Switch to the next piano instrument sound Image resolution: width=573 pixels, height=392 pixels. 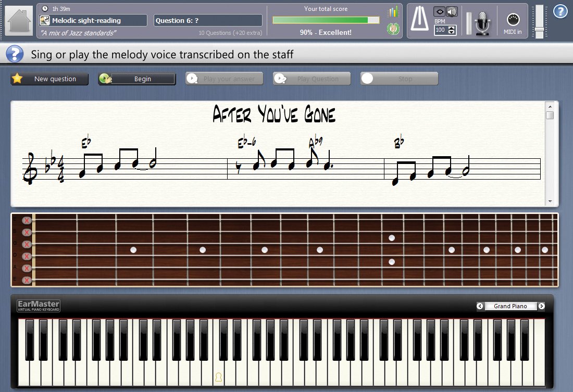tap(541, 306)
